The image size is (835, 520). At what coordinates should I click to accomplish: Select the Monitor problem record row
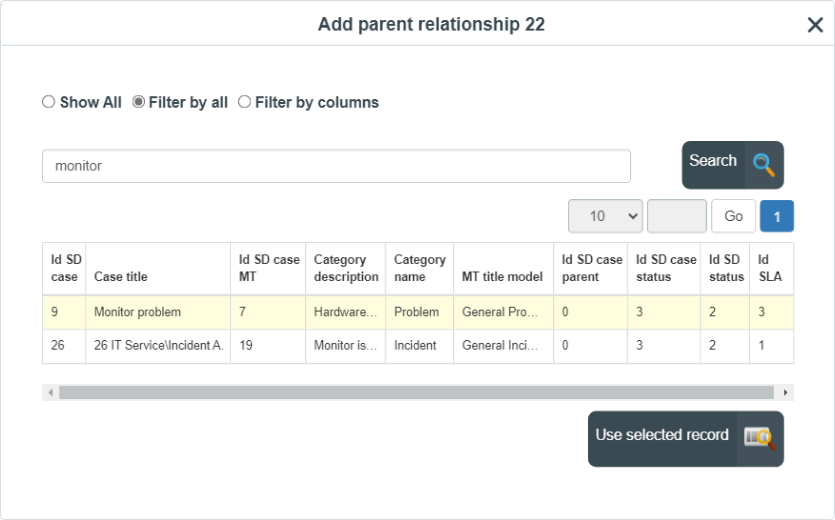coord(418,312)
